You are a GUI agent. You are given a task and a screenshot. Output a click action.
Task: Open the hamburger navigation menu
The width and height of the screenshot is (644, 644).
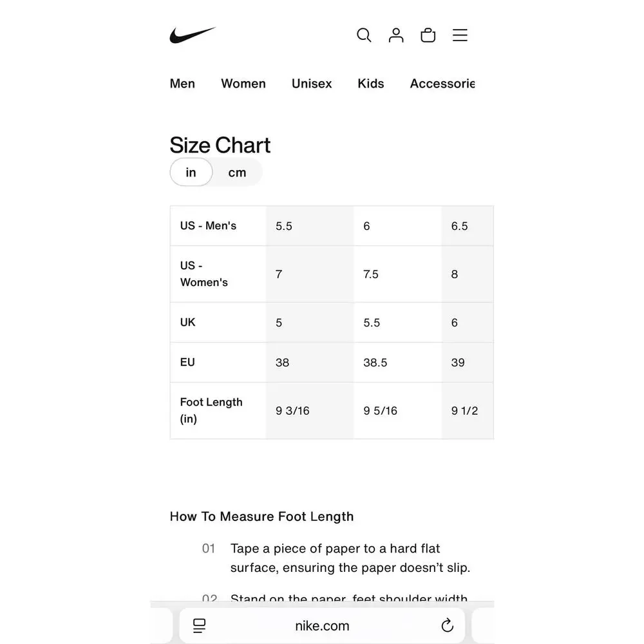(x=460, y=35)
